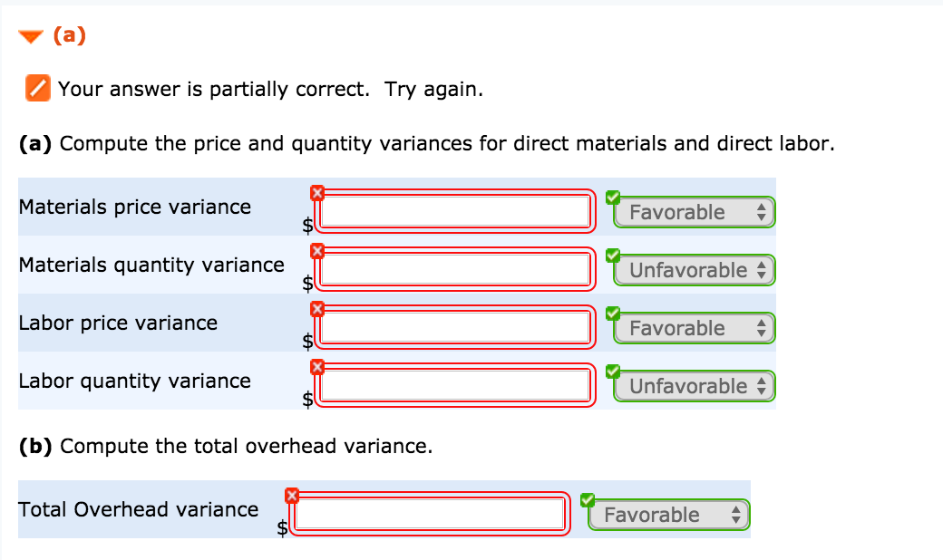The image size is (943, 560).
Task: Click the green checkmark beside Labor price Favorable dropdown
Action: [613, 311]
